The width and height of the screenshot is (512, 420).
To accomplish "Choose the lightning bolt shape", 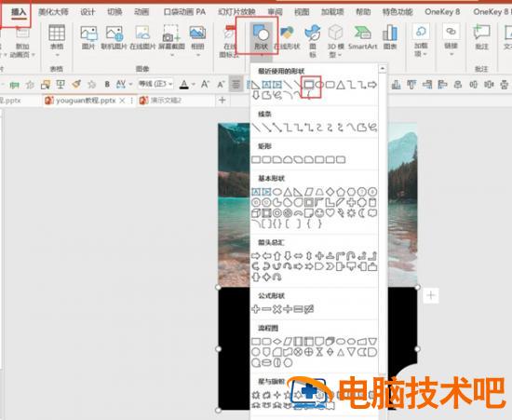I will pos(341,213).
